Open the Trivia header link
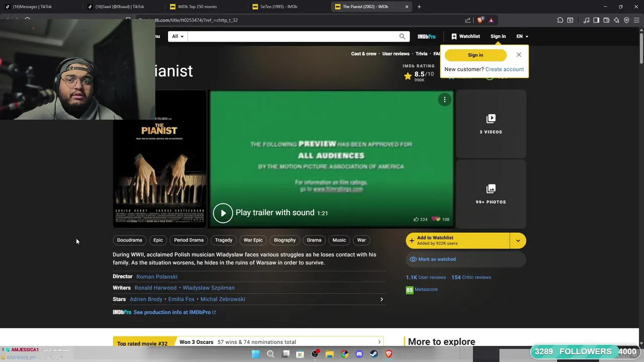644x362 pixels. click(422, 54)
